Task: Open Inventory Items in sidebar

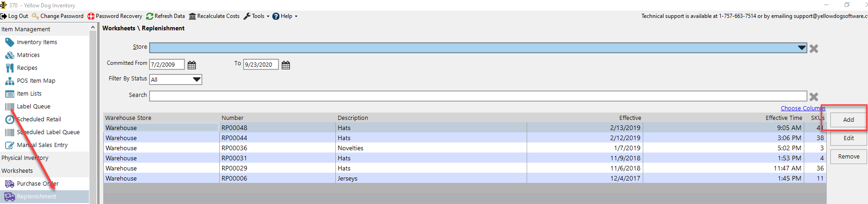Action: pos(37,42)
